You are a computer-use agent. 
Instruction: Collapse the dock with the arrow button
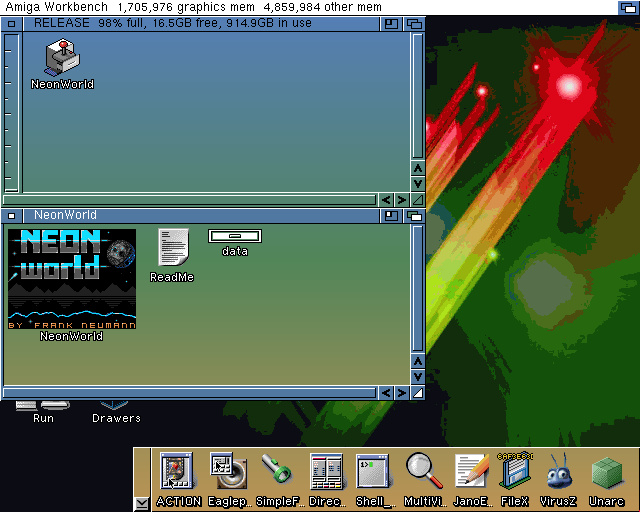click(142, 503)
